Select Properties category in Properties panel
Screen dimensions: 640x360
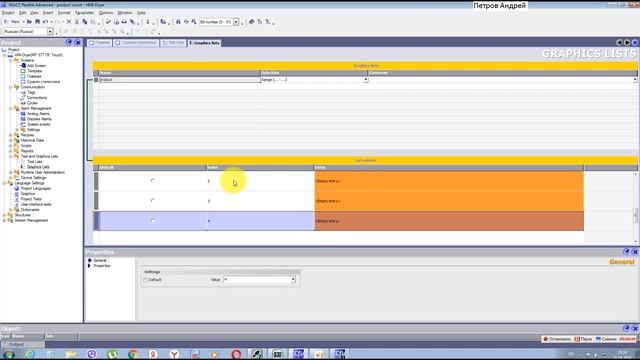coord(102,266)
